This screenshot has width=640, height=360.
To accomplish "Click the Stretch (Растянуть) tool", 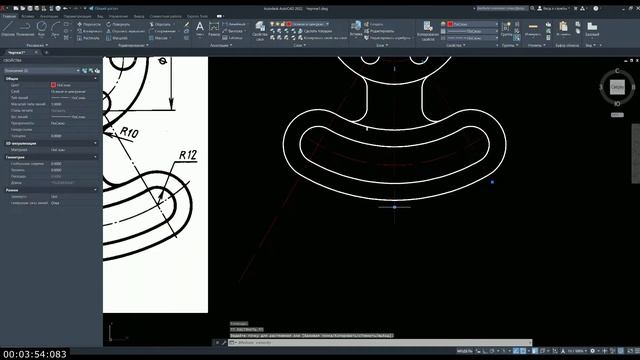I will (x=88, y=38).
